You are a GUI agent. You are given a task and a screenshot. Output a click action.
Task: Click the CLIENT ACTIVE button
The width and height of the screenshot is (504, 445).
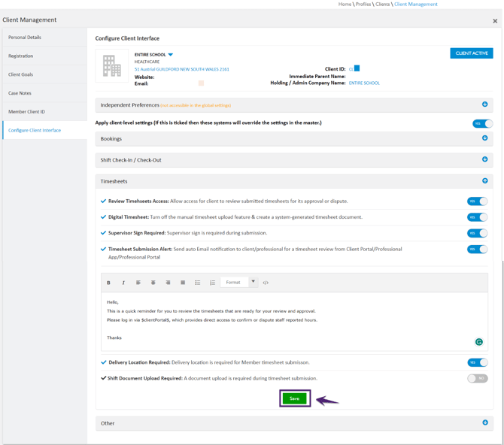point(472,53)
